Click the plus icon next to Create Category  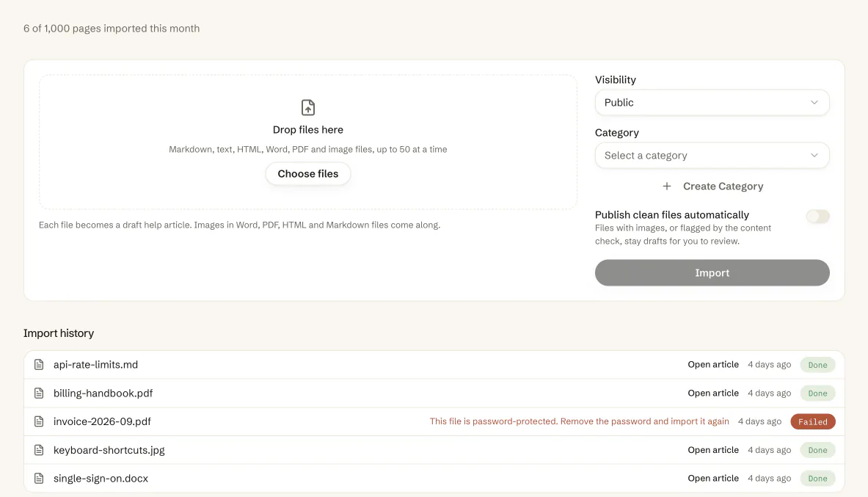(667, 186)
